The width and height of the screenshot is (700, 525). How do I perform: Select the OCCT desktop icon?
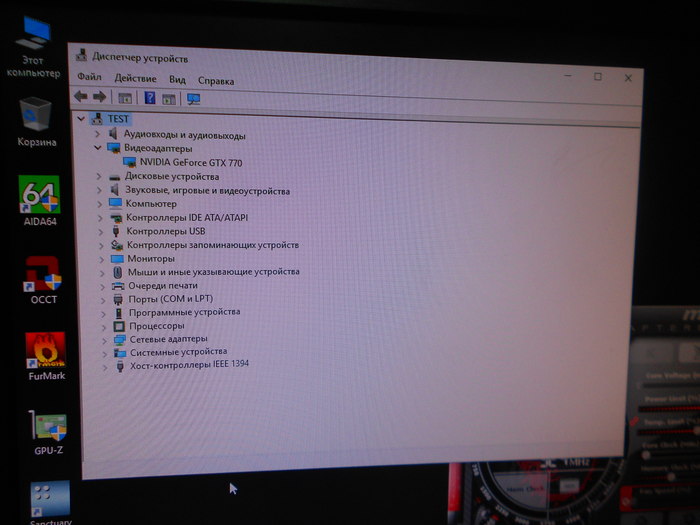(43, 280)
